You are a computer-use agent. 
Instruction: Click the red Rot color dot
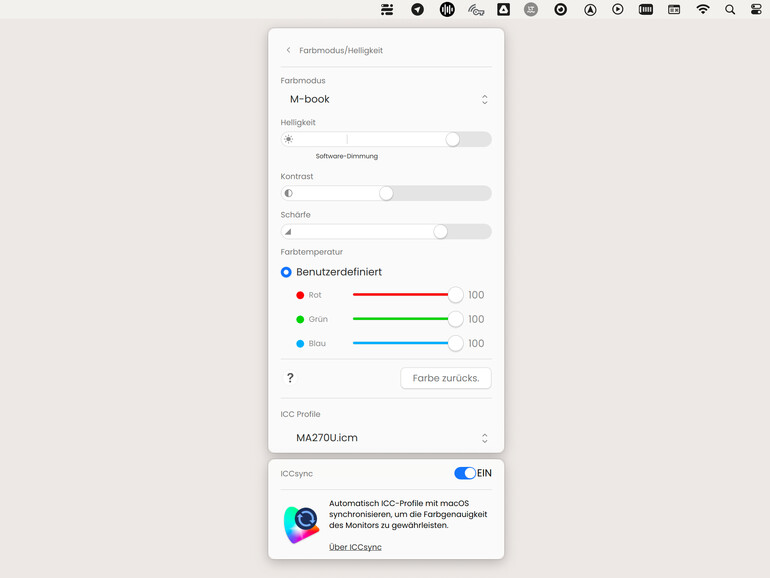point(300,295)
